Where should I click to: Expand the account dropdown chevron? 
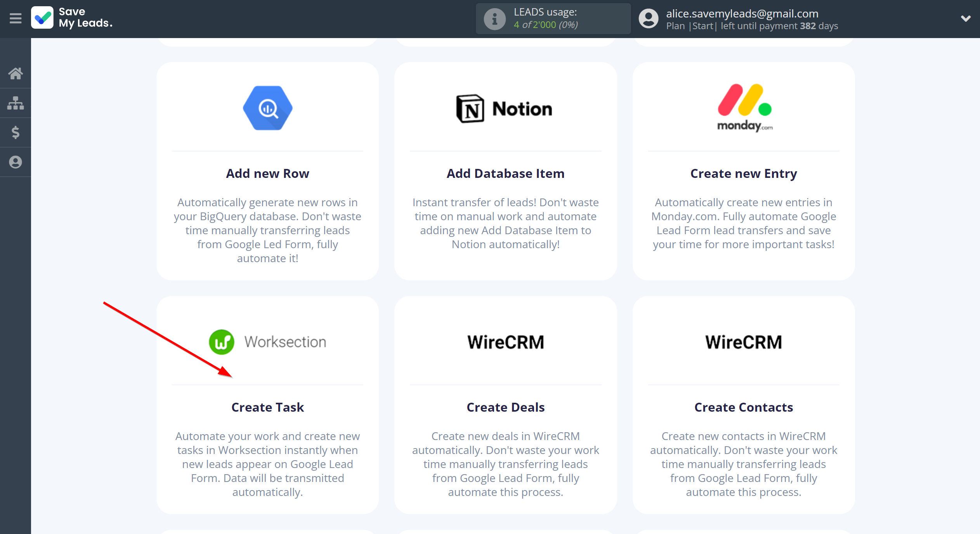pos(966,18)
